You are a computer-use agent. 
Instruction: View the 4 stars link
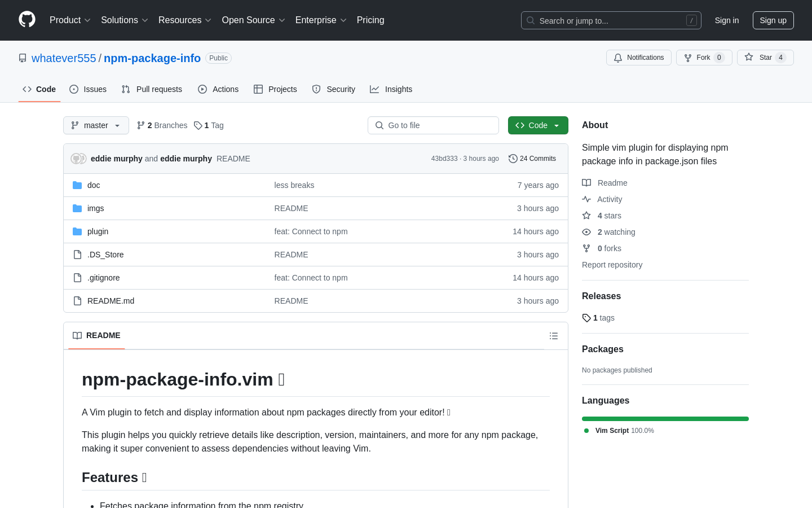(602, 216)
